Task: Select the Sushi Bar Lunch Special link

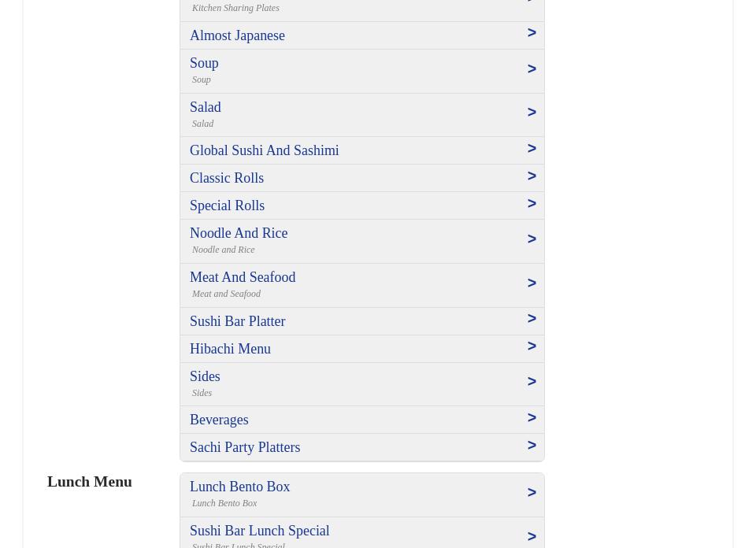Action: point(259,531)
